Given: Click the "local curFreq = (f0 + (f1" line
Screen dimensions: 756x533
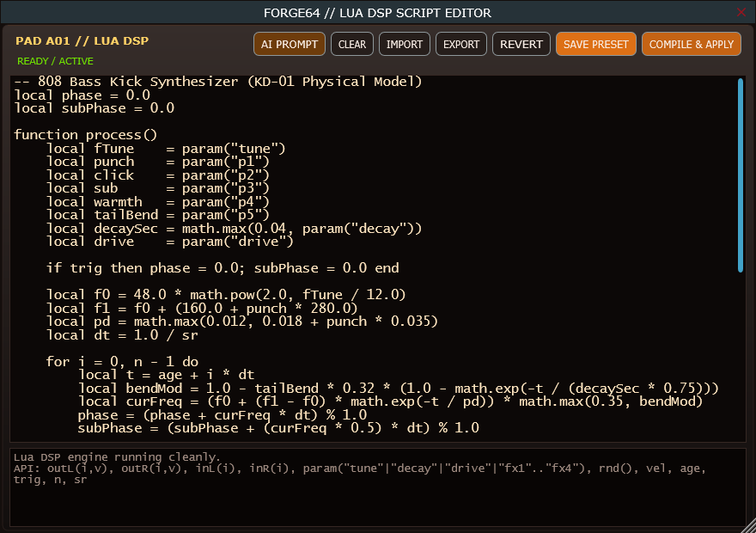Looking at the screenshot, I should (x=391, y=401).
